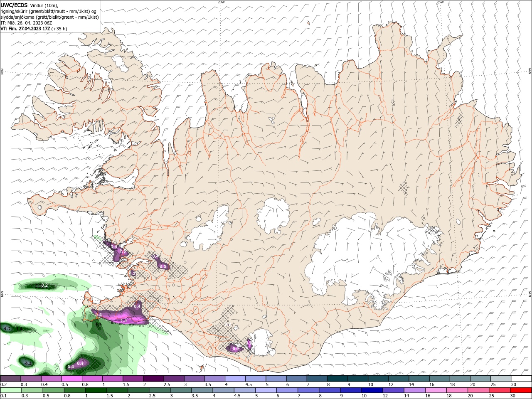Pick the 10–12 snow scale swatch
Image resolution: width=532 pixels, height=399 pixels.
tap(377, 378)
